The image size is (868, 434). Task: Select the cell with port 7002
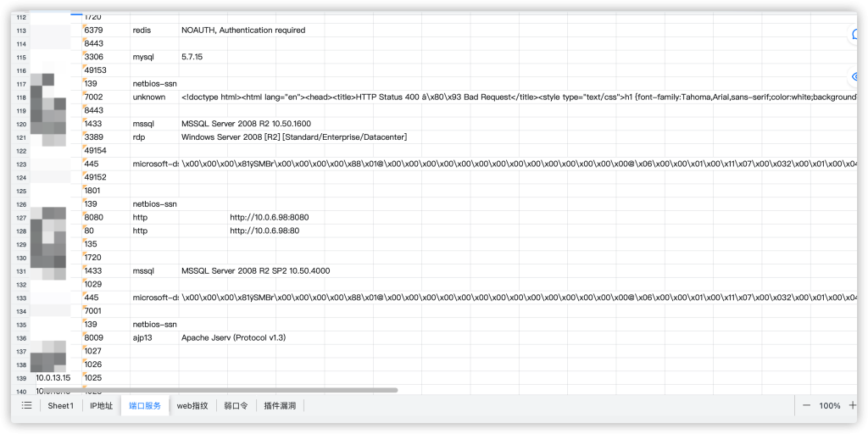coord(106,97)
